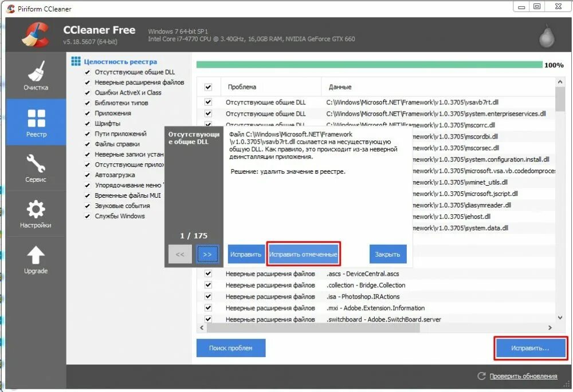The width and height of the screenshot is (573, 392).
Task: Toggle Неверные записи установщика checkbox
Action: coord(87,155)
